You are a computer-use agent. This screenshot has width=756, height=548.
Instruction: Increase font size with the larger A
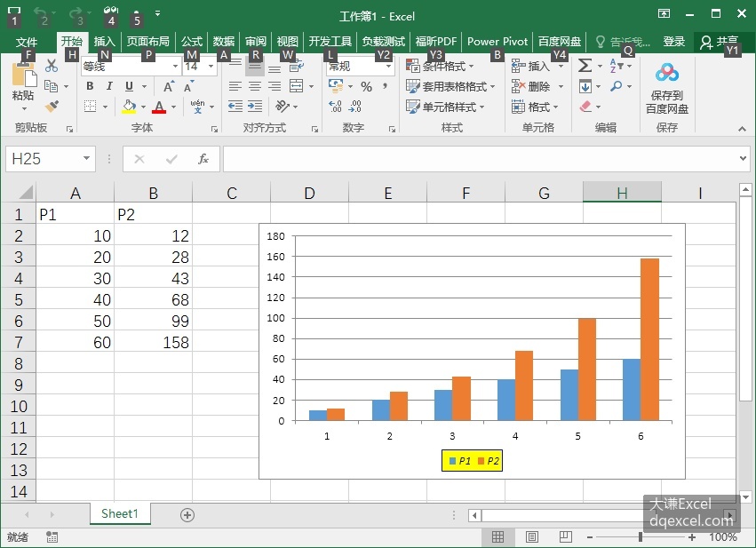point(168,87)
